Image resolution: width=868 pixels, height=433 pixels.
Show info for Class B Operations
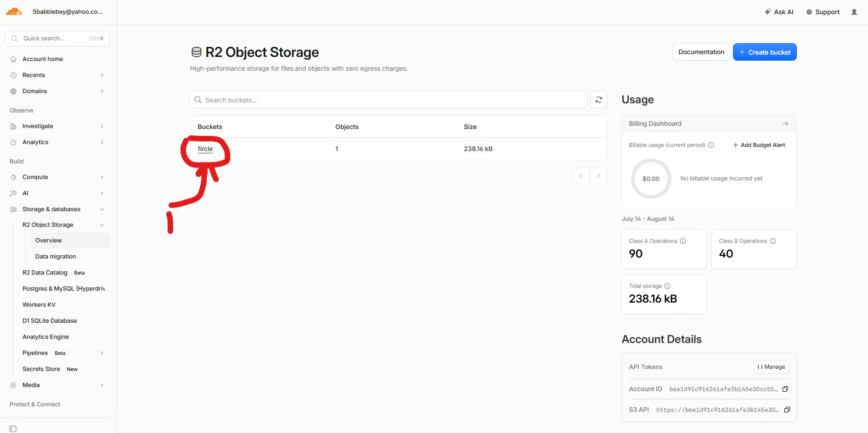click(x=773, y=241)
